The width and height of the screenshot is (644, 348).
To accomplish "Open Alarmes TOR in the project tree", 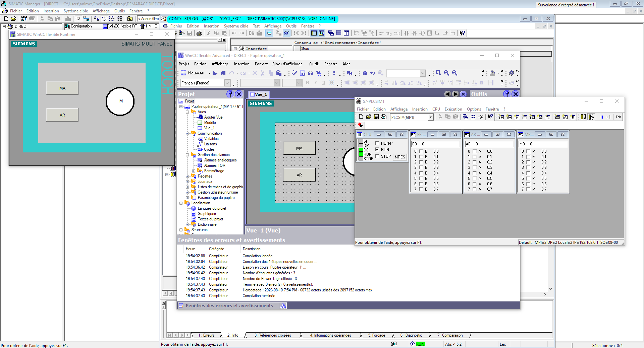I will click(215, 165).
